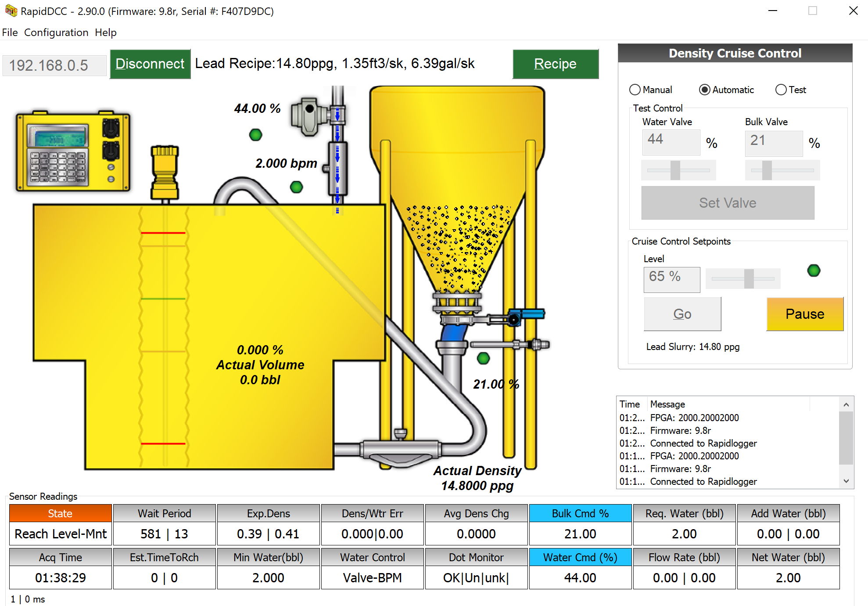Click the green Level setpoint status indicator
Image resolution: width=868 pixels, height=606 pixels.
(x=814, y=271)
